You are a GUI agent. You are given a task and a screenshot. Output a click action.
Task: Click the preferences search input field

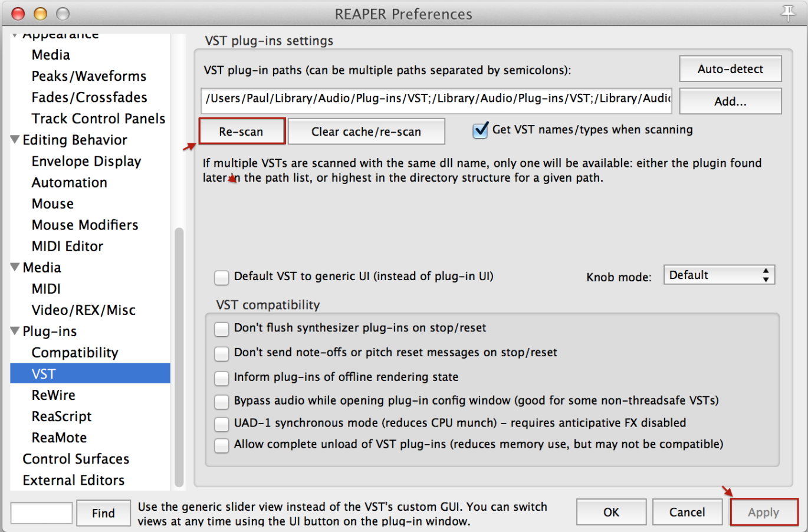click(41, 513)
